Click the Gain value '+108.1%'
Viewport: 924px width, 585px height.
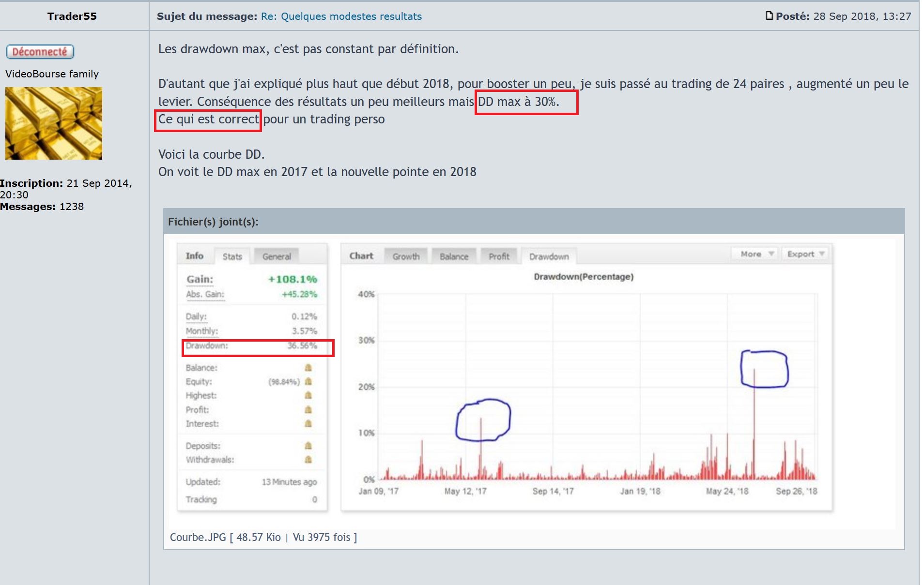coord(293,279)
